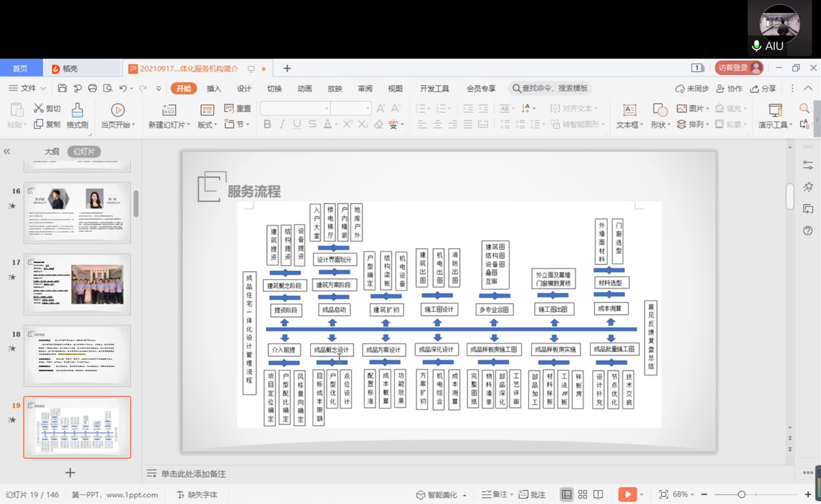Start slideshow from current slide (当页开始)
This screenshot has height=504, width=821.
point(118,116)
